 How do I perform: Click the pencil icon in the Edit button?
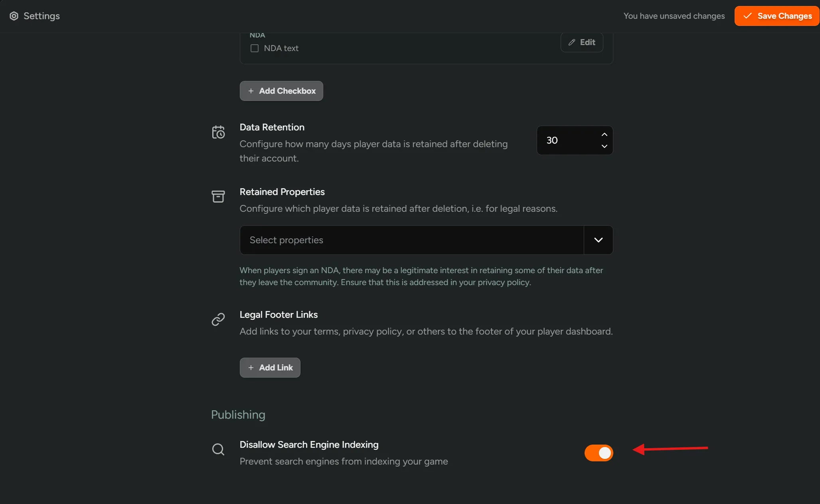click(x=571, y=42)
